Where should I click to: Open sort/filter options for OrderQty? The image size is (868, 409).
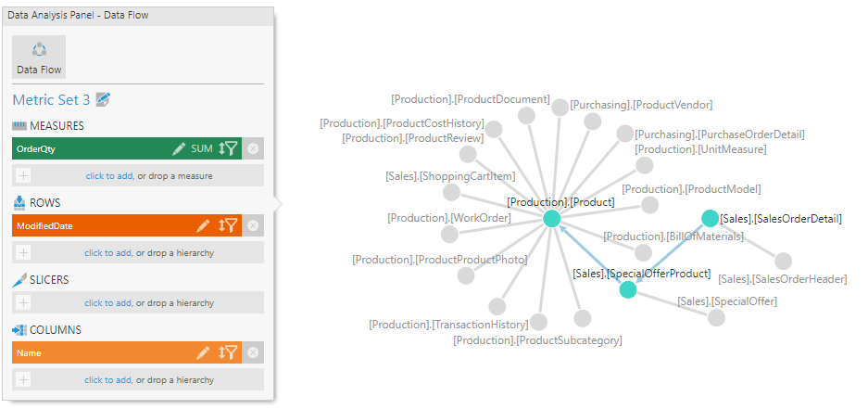[228, 148]
